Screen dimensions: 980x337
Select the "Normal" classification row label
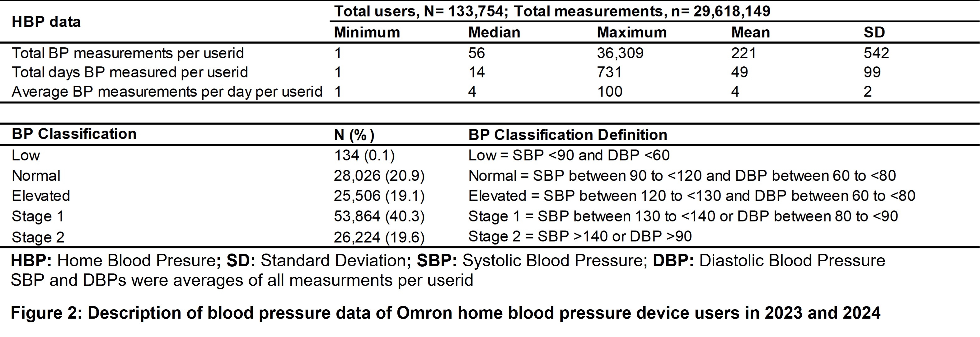[36, 176]
